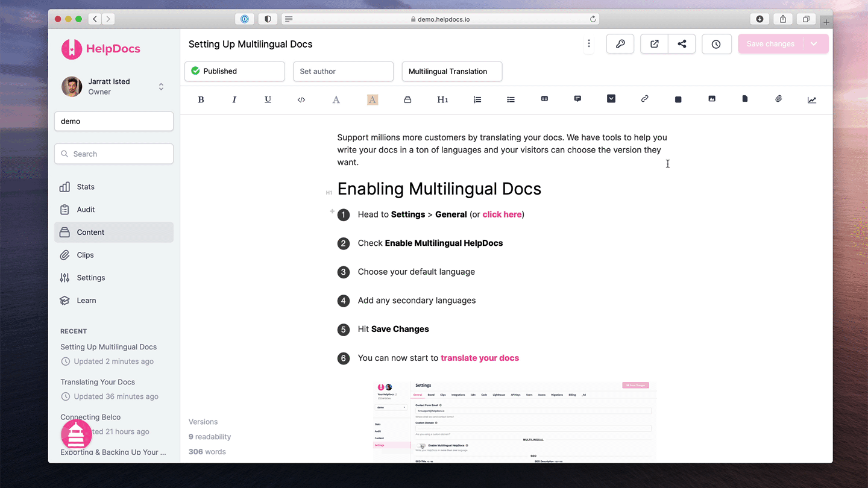The height and width of the screenshot is (488, 868).
Task: Open the Versions link at bottom left
Action: [203, 422]
